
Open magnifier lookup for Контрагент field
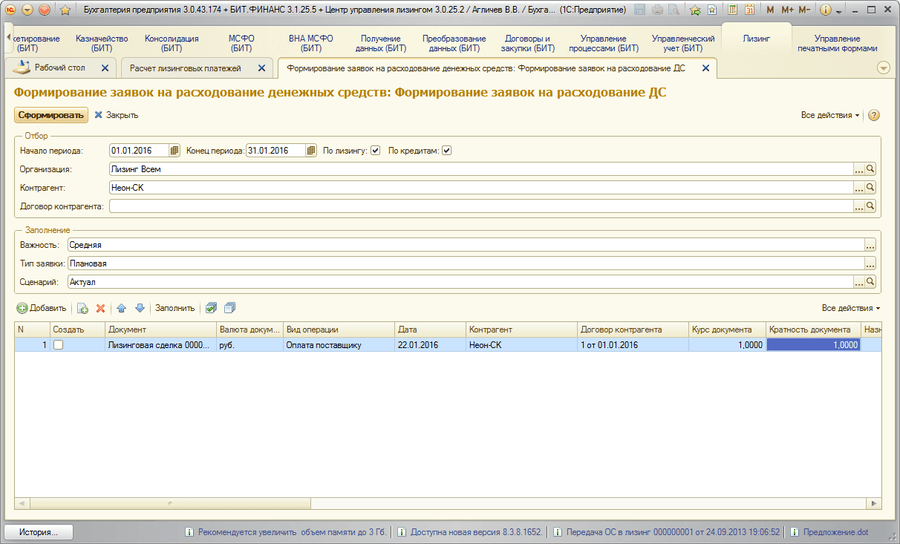(x=870, y=188)
